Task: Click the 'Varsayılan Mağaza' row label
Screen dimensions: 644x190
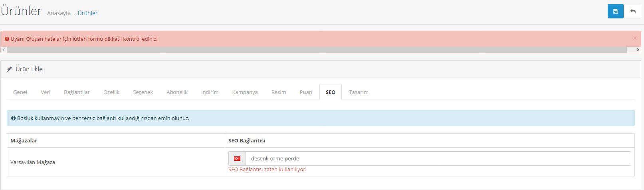Action: click(x=33, y=162)
